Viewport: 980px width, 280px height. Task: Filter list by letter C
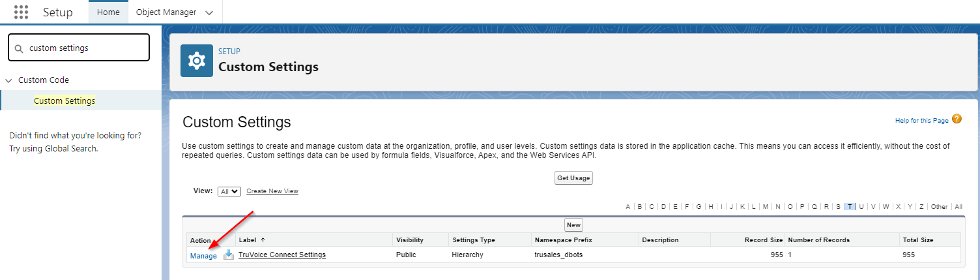(652, 207)
